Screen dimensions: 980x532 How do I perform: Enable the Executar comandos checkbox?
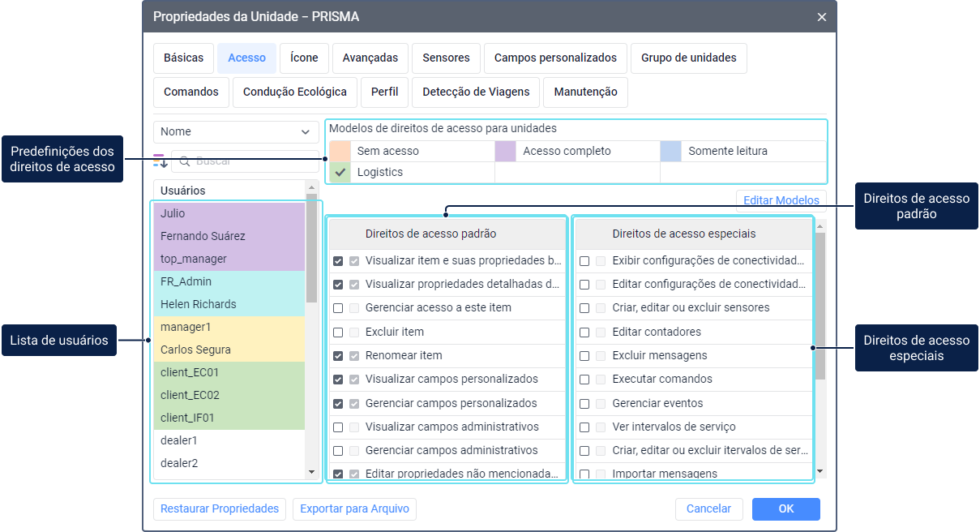point(584,380)
